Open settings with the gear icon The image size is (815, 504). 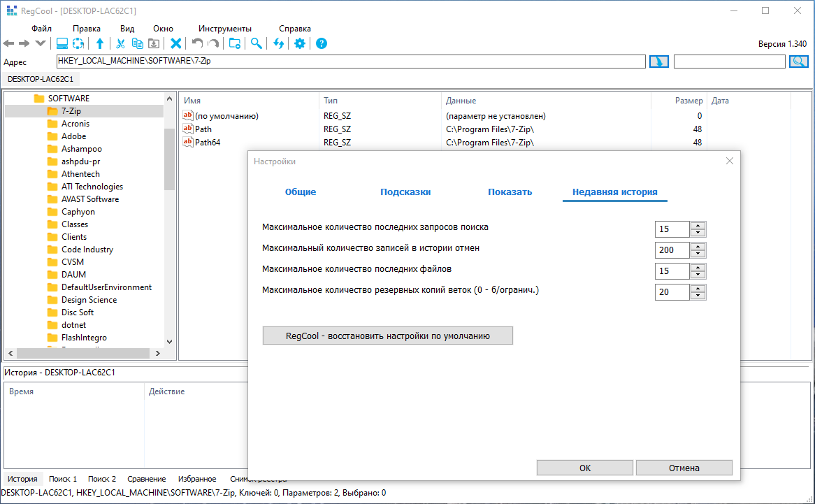pyautogui.click(x=300, y=43)
